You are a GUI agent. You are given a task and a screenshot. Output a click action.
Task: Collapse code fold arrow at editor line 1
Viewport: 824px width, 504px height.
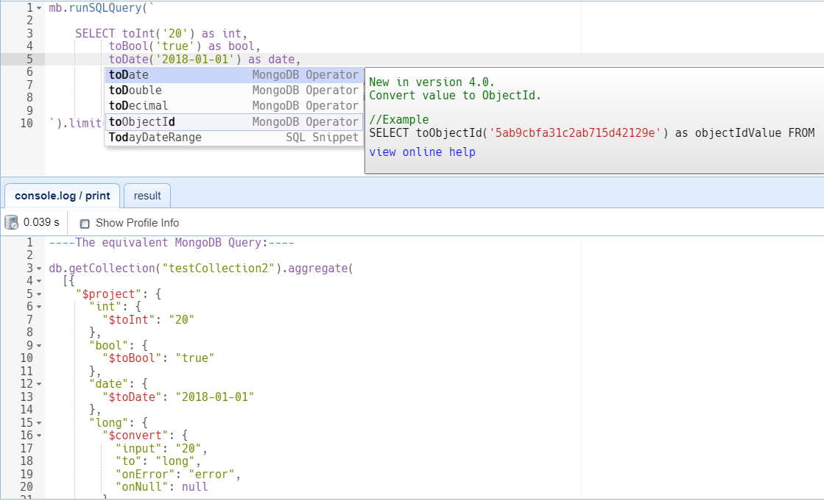tap(39, 8)
